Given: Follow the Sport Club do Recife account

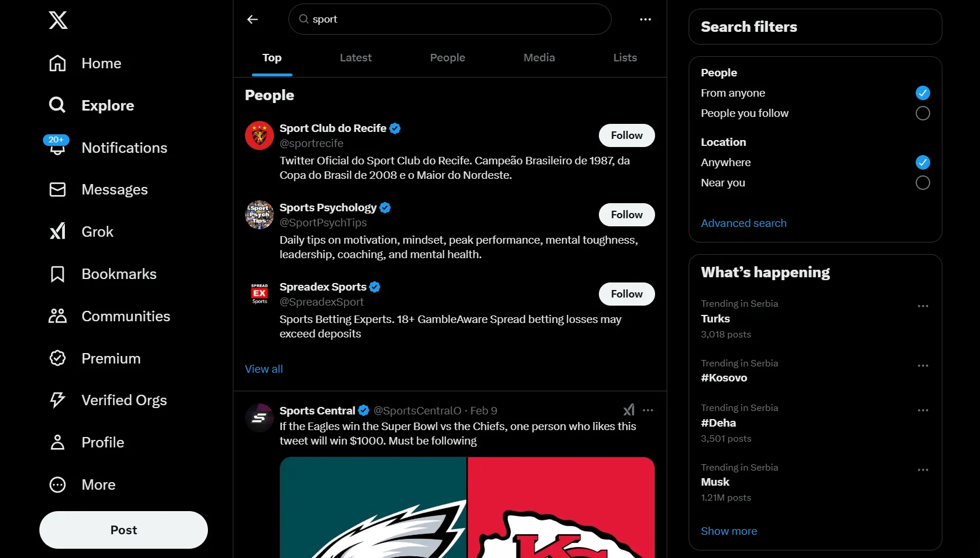Looking at the screenshot, I should [626, 135].
